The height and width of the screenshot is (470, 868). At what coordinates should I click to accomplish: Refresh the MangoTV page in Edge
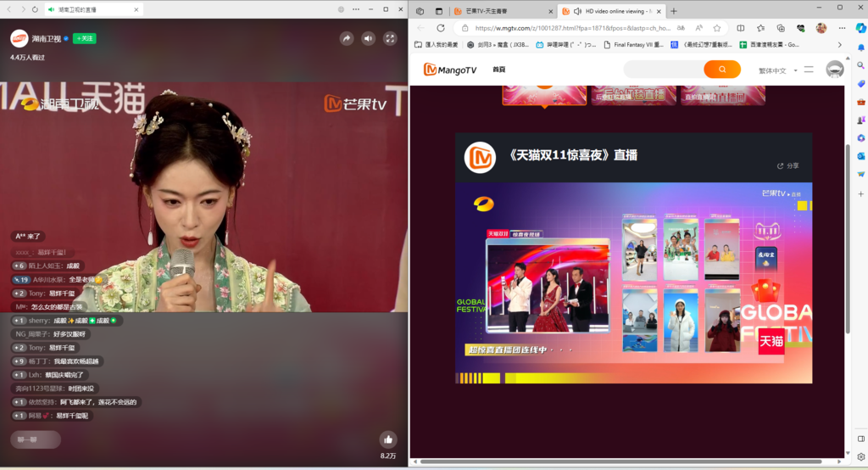point(441,28)
